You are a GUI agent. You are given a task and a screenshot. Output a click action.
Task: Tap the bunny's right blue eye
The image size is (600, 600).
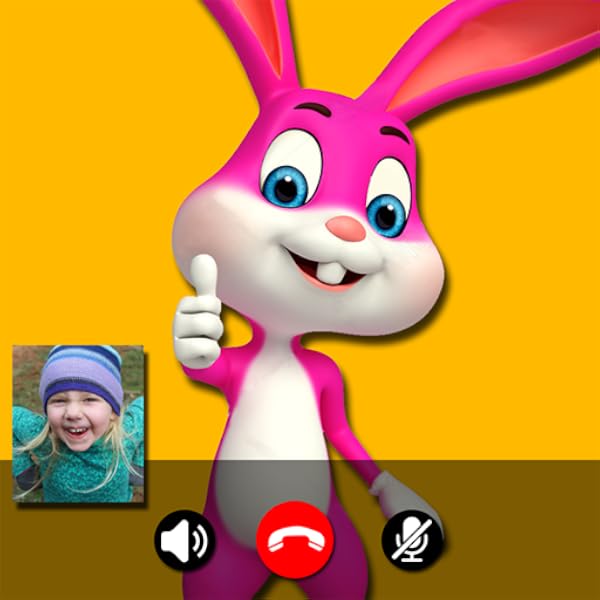[x=386, y=210]
